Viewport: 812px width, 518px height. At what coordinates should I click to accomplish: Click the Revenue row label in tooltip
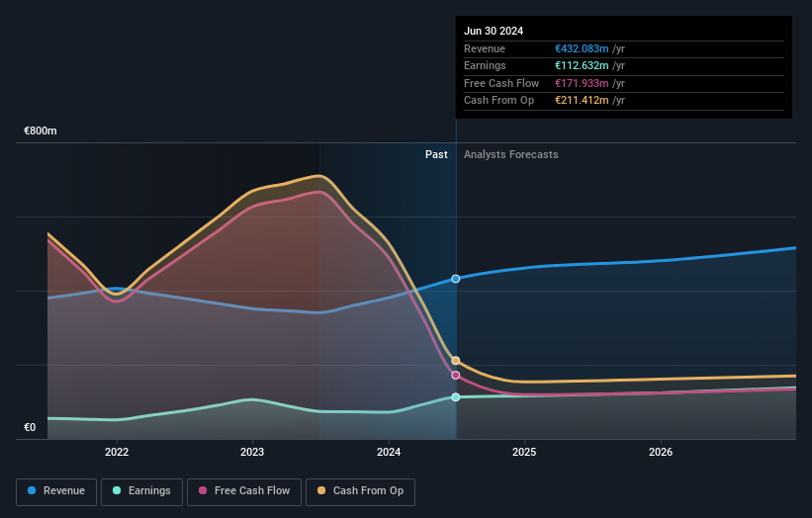485,48
